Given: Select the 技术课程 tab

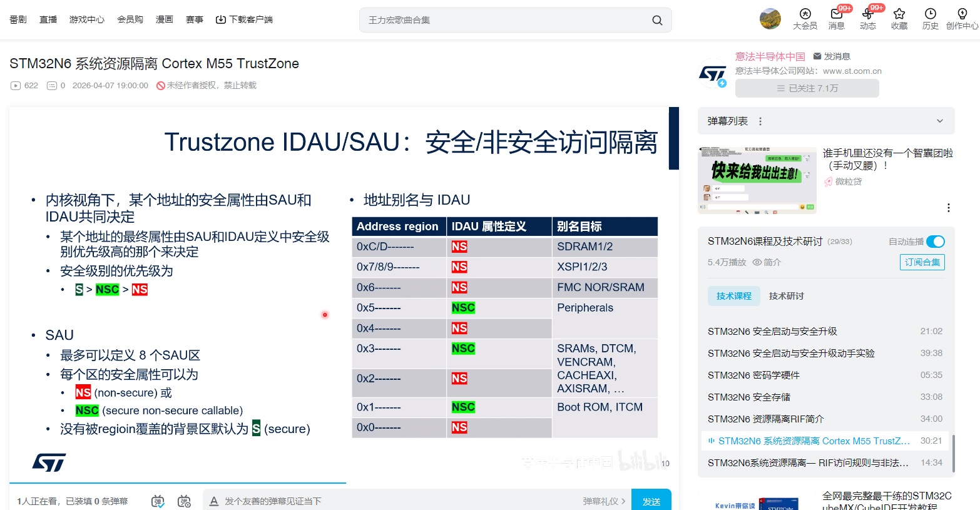Looking at the screenshot, I should (x=734, y=296).
